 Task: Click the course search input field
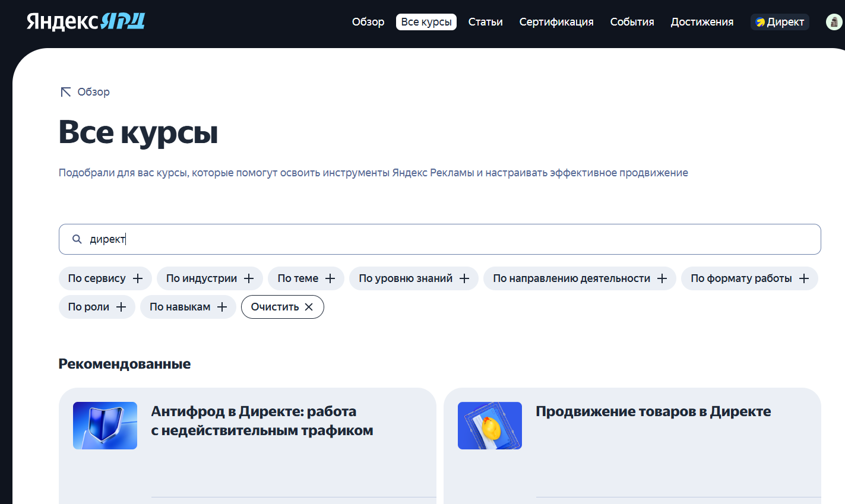451,239
